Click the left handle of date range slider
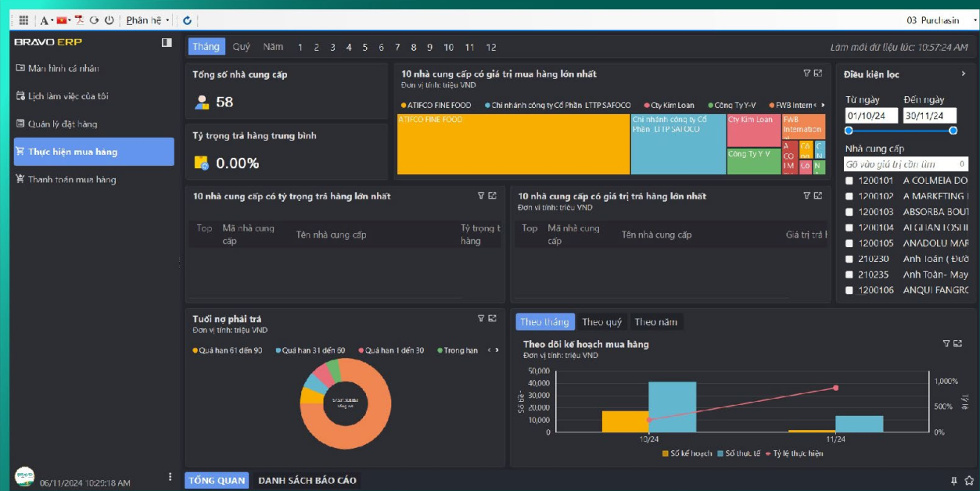The image size is (980, 491). click(849, 131)
